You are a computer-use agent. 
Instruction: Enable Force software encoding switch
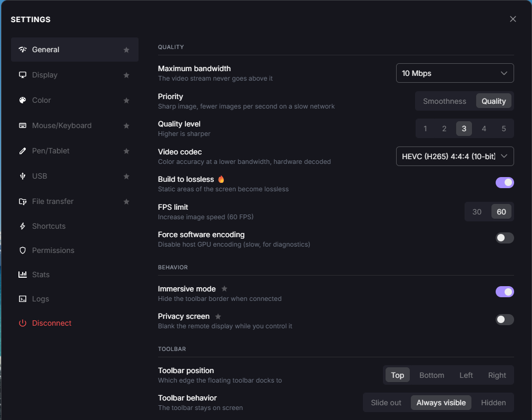[x=505, y=238]
